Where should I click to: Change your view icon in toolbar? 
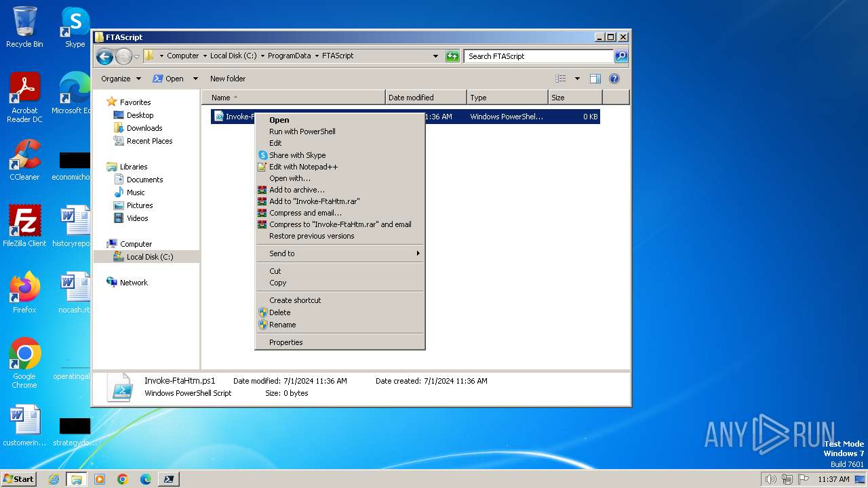[561, 79]
